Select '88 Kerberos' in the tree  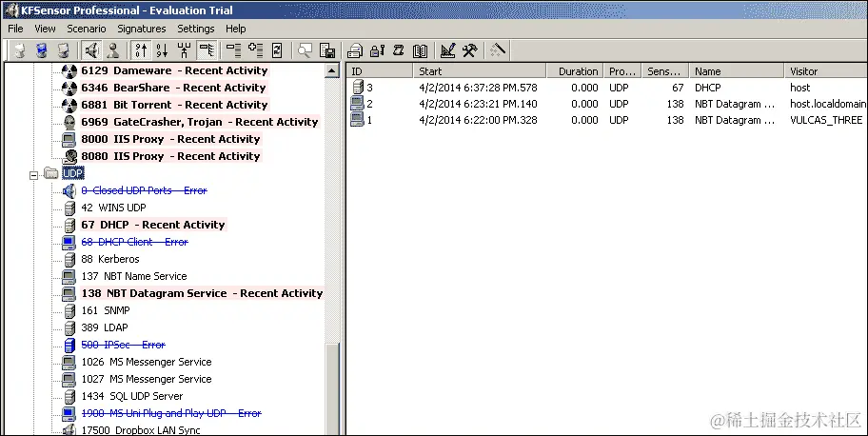click(x=110, y=259)
